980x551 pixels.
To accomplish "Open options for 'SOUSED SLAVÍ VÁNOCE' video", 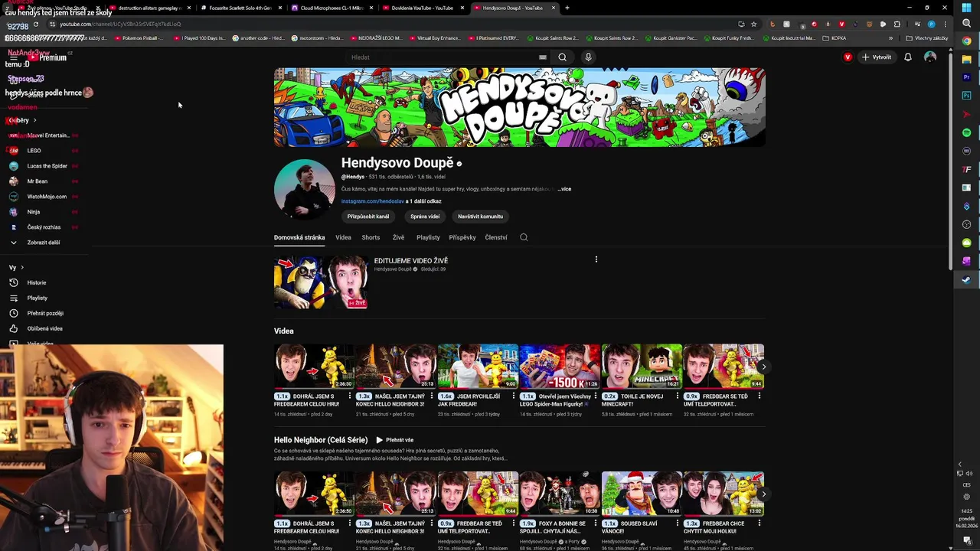I will pos(678,523).
